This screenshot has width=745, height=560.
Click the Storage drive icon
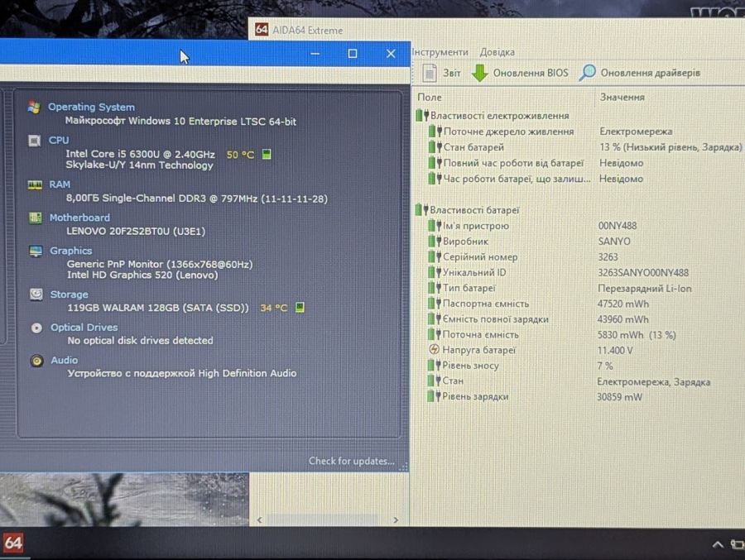click(36, 294)
